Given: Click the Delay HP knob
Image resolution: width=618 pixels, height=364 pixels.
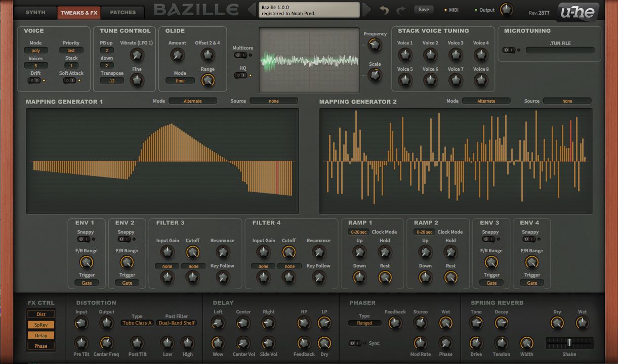Looking at the screenshot, I should point(304,323).
